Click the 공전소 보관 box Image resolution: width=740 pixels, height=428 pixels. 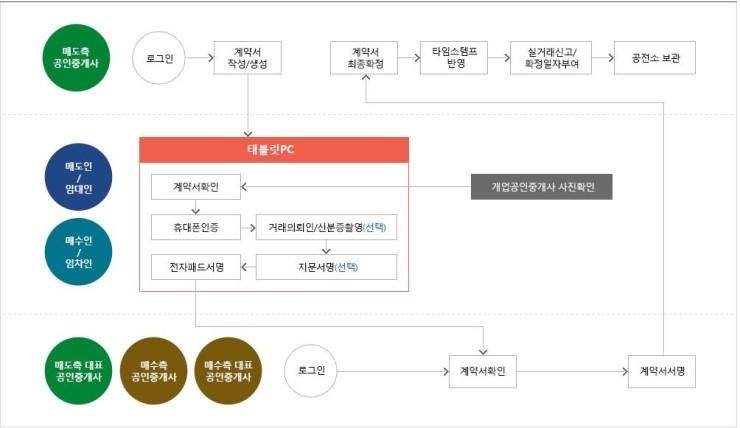tap(655, 58)
